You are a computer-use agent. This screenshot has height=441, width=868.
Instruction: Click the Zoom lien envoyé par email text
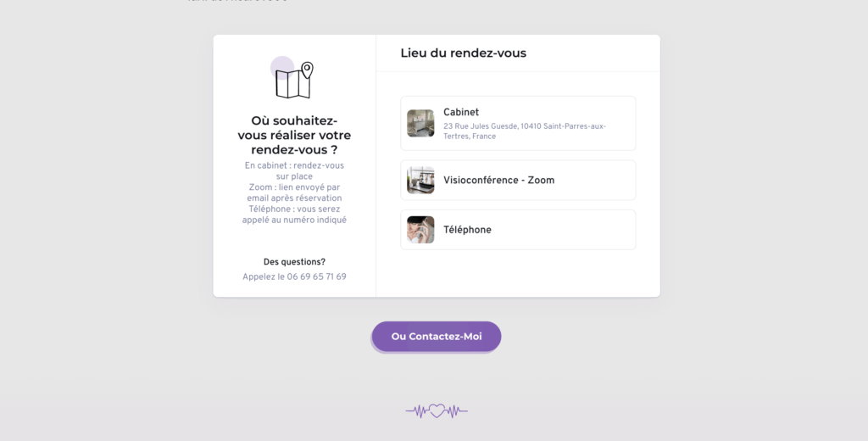click(294, 193)
